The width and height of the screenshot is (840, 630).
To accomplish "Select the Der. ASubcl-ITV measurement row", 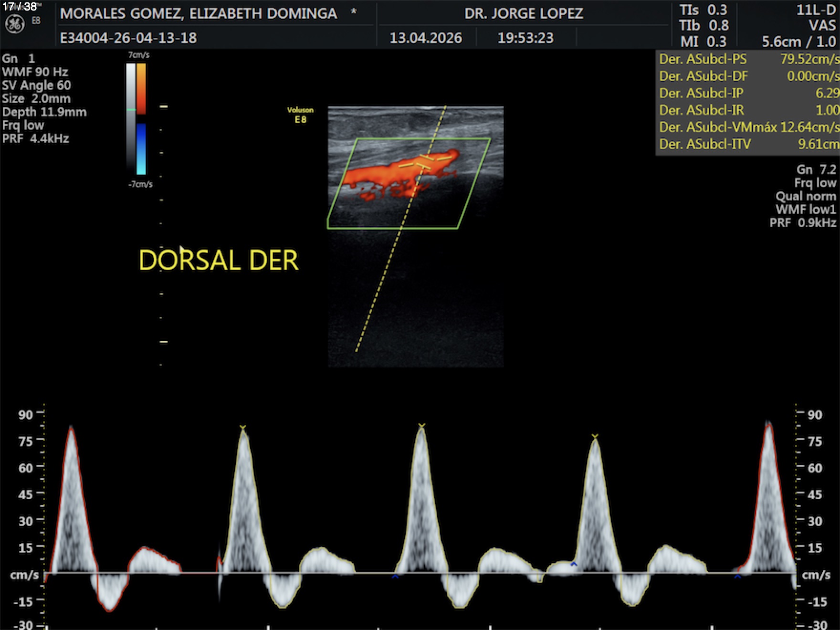I will (747, 144).
